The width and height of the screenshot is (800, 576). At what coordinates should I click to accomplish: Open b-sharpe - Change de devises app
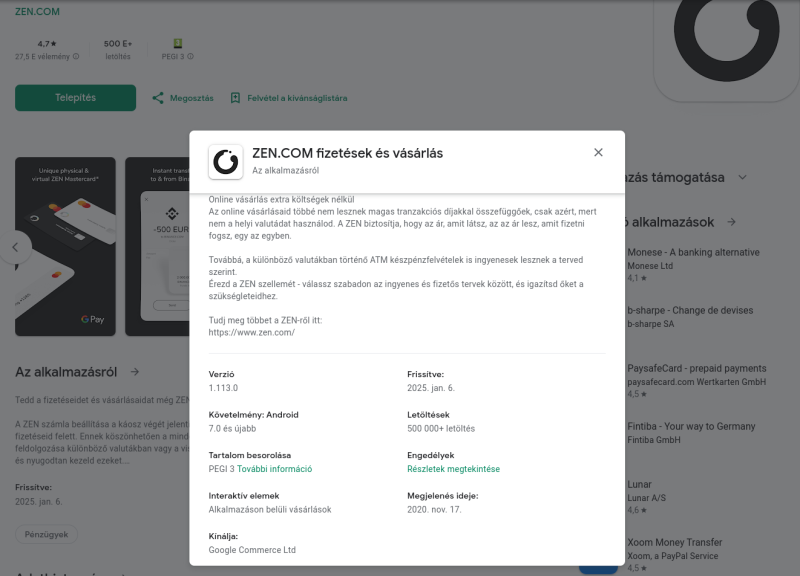(x=690, y=317)
